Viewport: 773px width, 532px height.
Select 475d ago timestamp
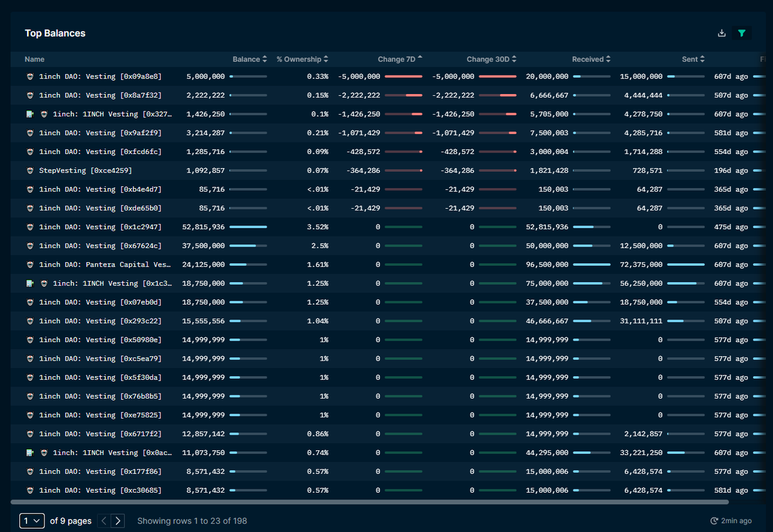(x=731, y=227)
